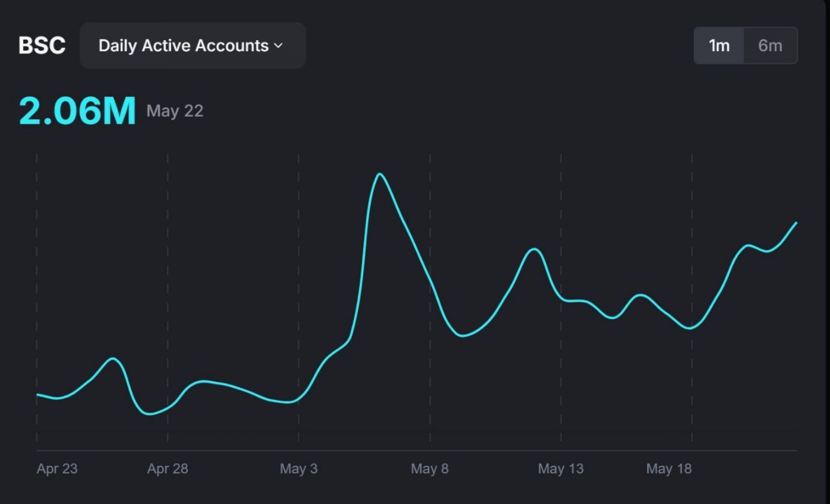Click the Apr 23 axis label
The height and width of the screenshot is (504, 830).
point(57,469)
